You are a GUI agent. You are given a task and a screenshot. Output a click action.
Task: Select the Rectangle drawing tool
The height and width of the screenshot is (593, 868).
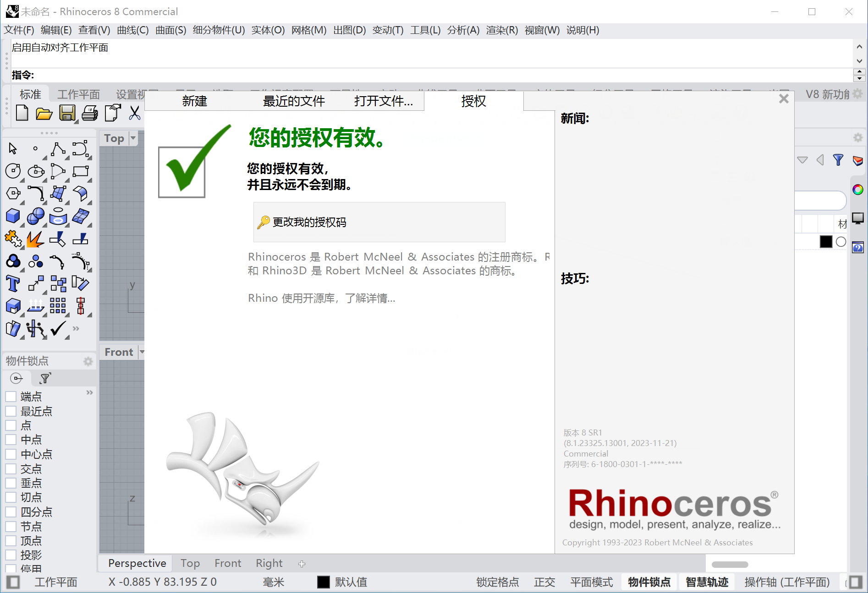81,171
